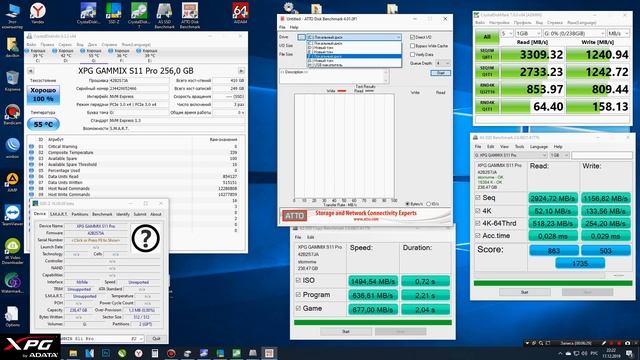
Task: Open the XPG GAMMIX drive dropdown in AS SSD
Action: coord(510,155)
